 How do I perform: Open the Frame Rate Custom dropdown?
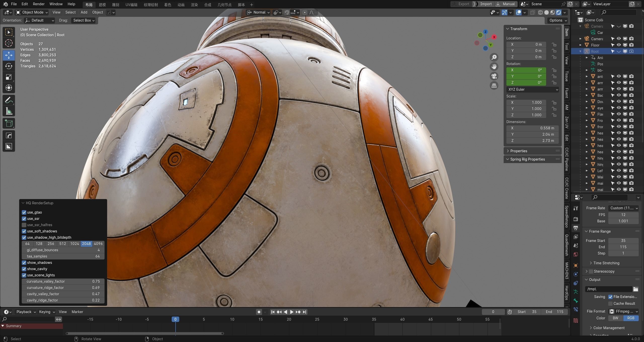pyautogui.click(x=623, y=208)
